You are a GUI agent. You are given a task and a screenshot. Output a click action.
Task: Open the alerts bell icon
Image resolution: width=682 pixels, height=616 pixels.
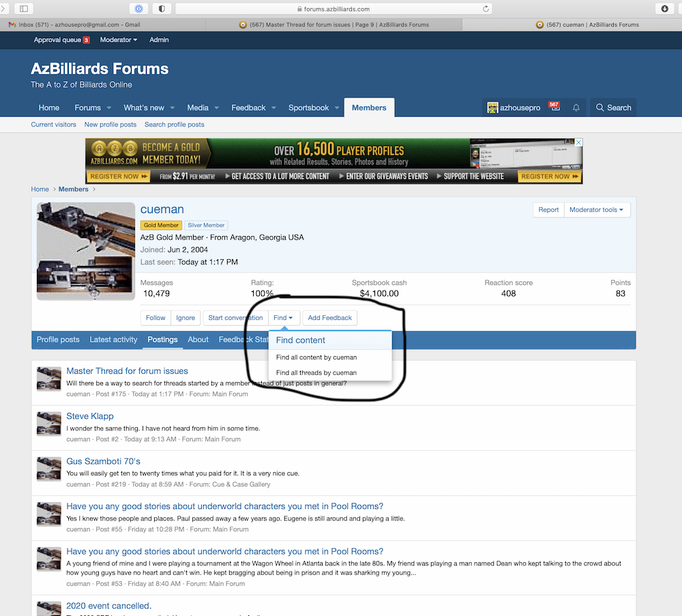click(576, 108)
